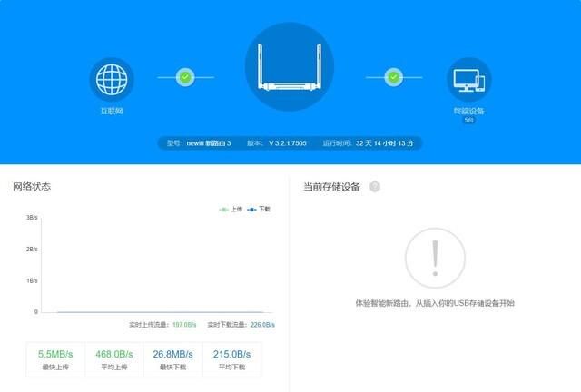Click the 当前存储设备 section heading
This screenshot has height=392, width=581.
(x=331, y=187)
